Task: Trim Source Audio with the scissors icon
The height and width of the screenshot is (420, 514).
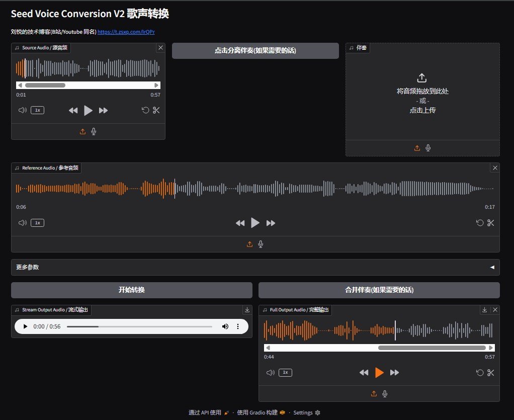Action: (156, 110)
